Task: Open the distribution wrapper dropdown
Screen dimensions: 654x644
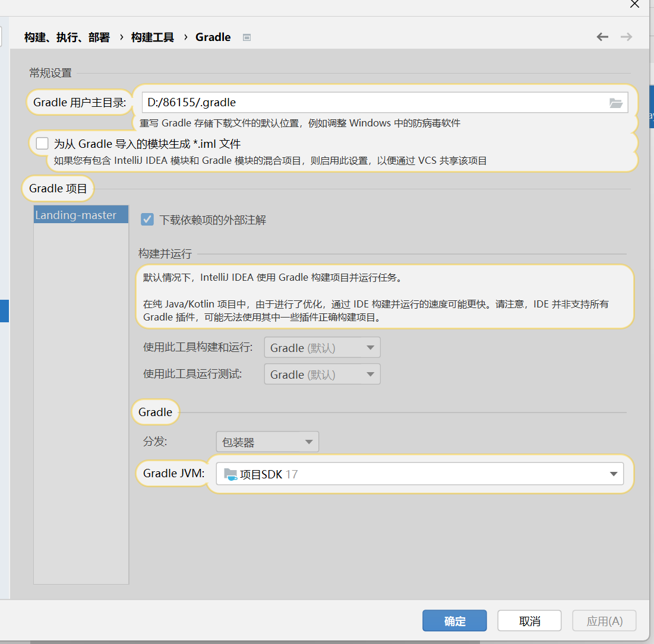Action: coord(267,442)
